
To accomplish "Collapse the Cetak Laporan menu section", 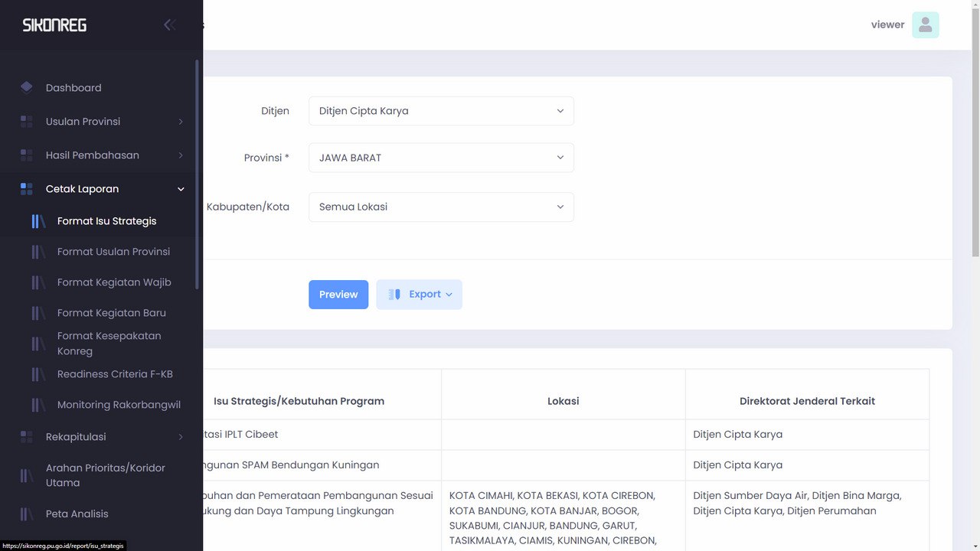I will point(181,189).
